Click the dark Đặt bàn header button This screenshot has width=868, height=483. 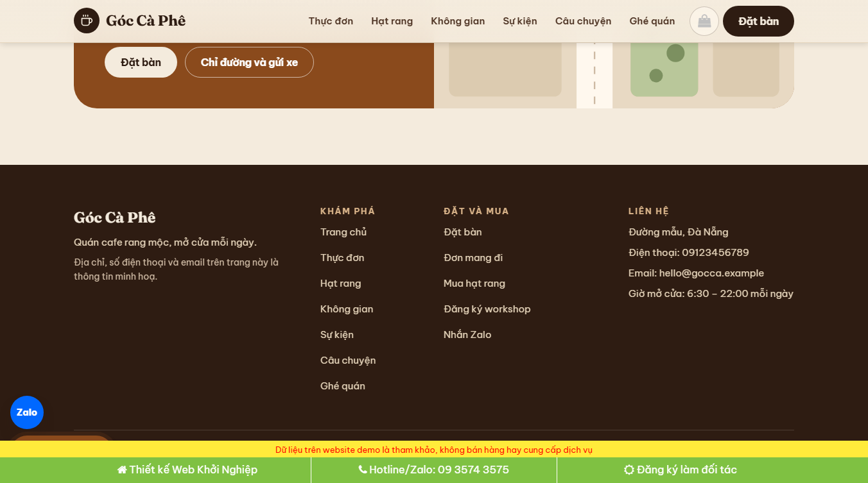758,21
